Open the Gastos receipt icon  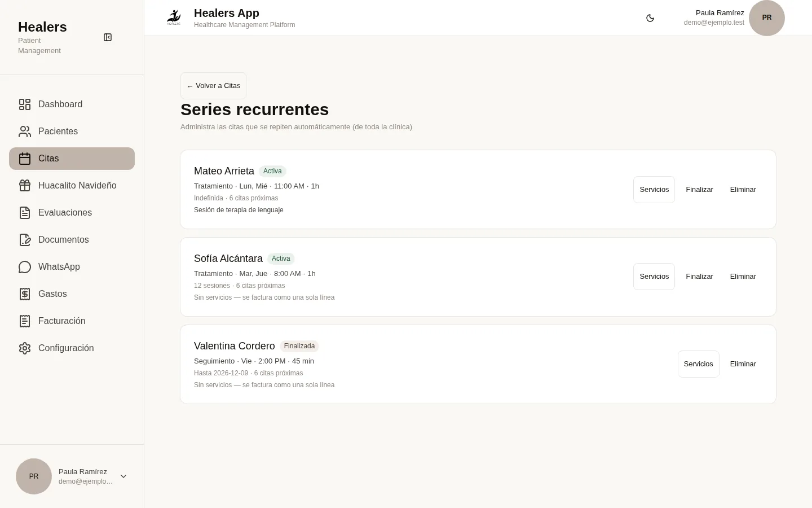point(25,294)
